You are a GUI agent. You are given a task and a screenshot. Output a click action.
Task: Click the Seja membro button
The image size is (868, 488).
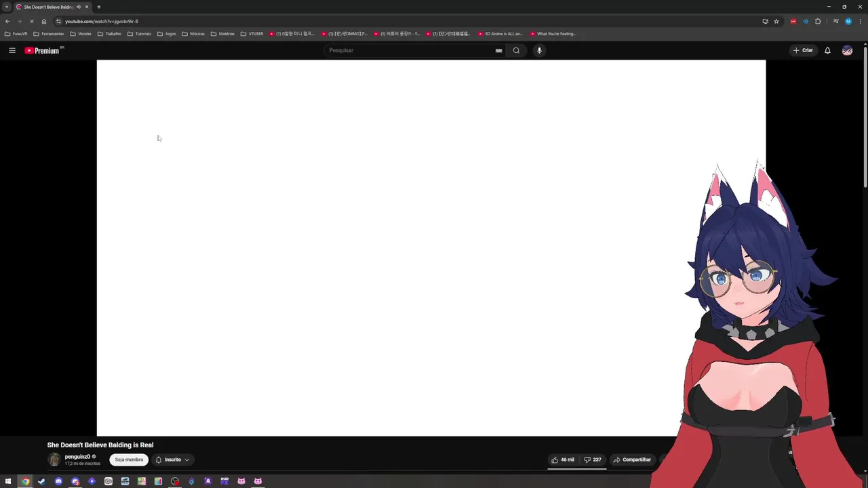[129, 460]
